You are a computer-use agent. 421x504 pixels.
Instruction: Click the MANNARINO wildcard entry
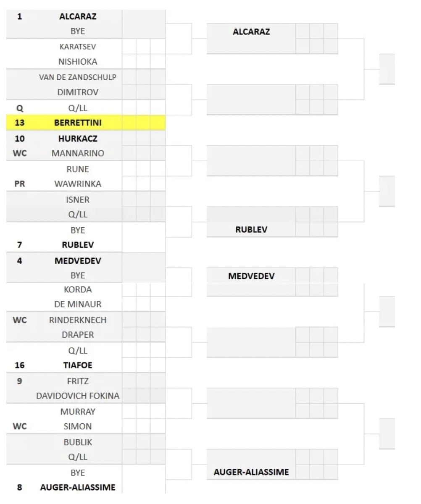point(78,153)
